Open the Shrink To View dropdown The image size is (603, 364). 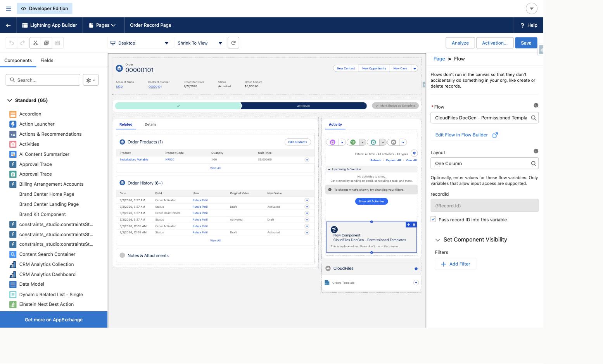pyautogui.click(x=200, y=43)
